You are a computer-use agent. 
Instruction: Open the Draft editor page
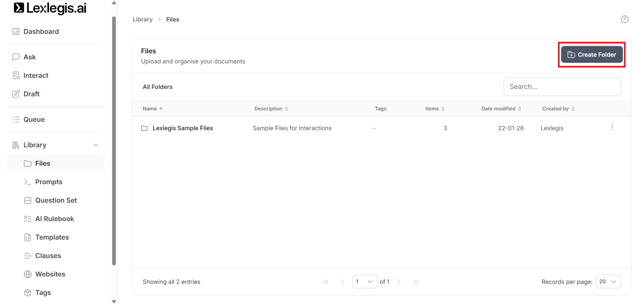pyautogui.click(x=31, y=94)
